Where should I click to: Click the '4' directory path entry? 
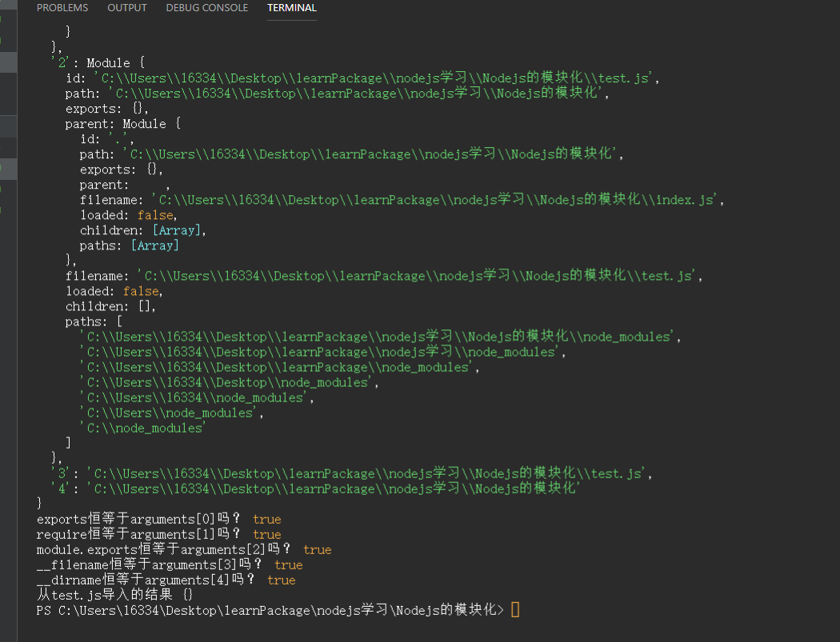tap(315, 488)
